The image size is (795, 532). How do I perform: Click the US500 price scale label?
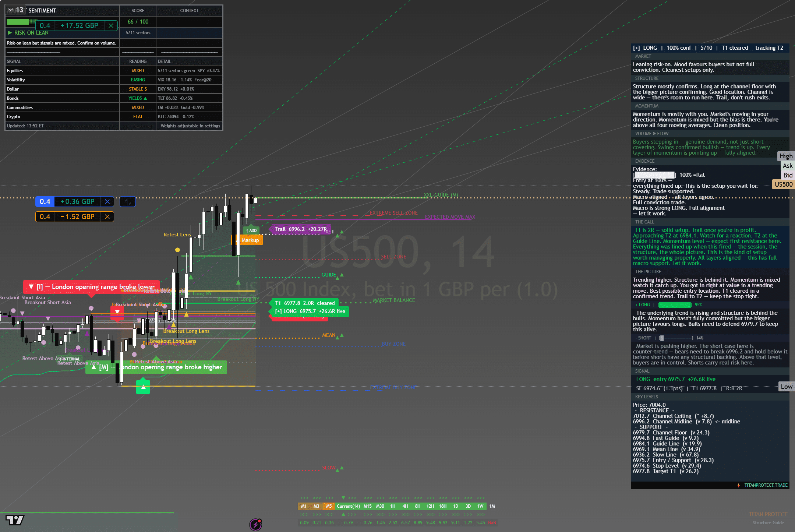click(783, 184)
